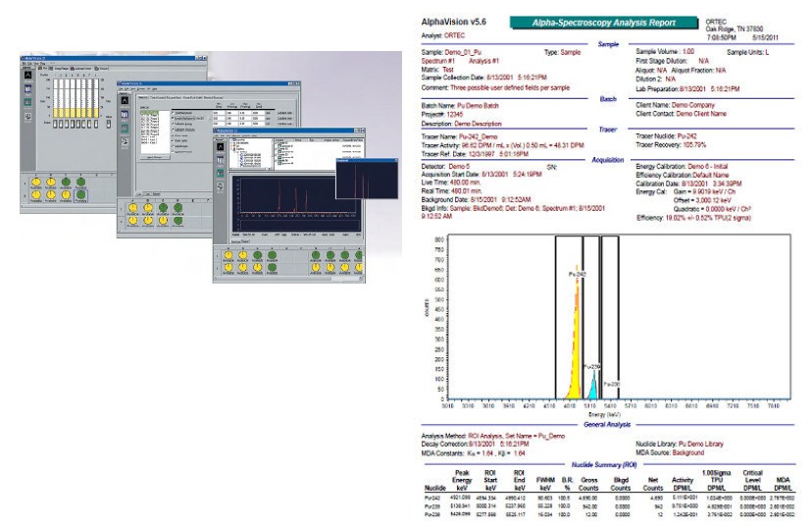
Task: Click the row 1 column A yellow detector in the middle window
Action: [x=133, y=207]
